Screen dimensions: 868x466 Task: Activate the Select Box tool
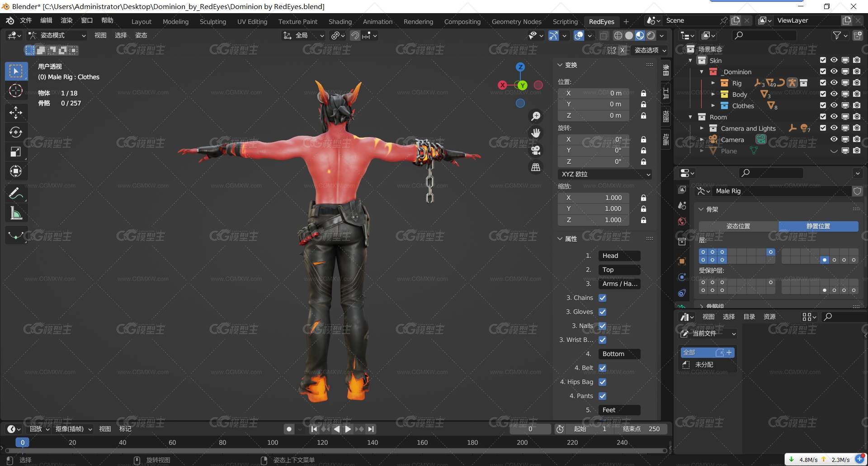coord(16,71)
